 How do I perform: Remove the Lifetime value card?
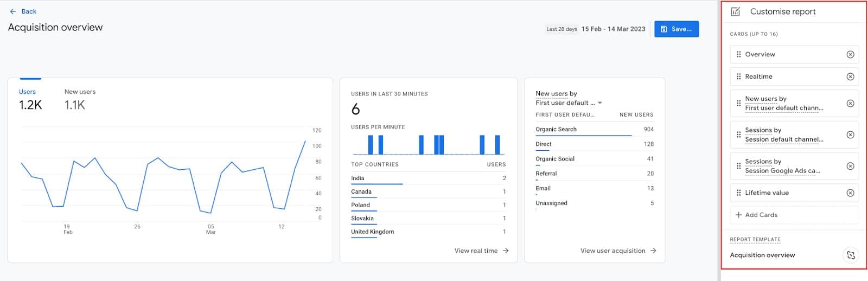[850, 193]
